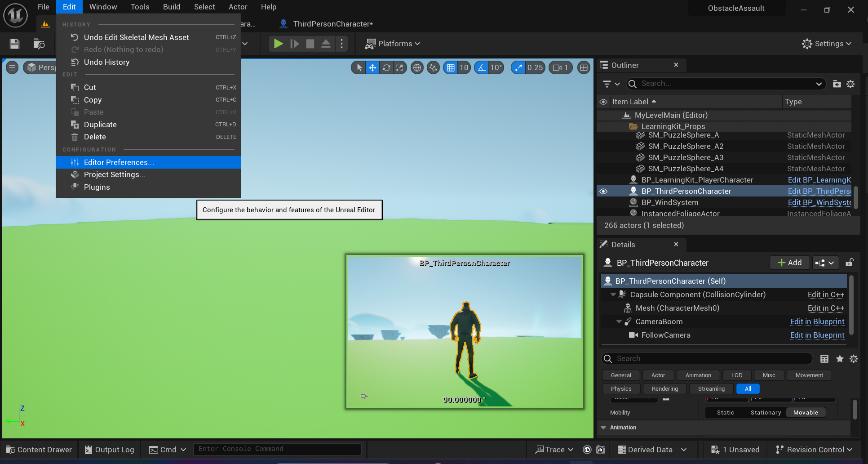The image size is (868, 464).
Task: Click the Duplicate in Edit menu
Action: tap(148, 125)
